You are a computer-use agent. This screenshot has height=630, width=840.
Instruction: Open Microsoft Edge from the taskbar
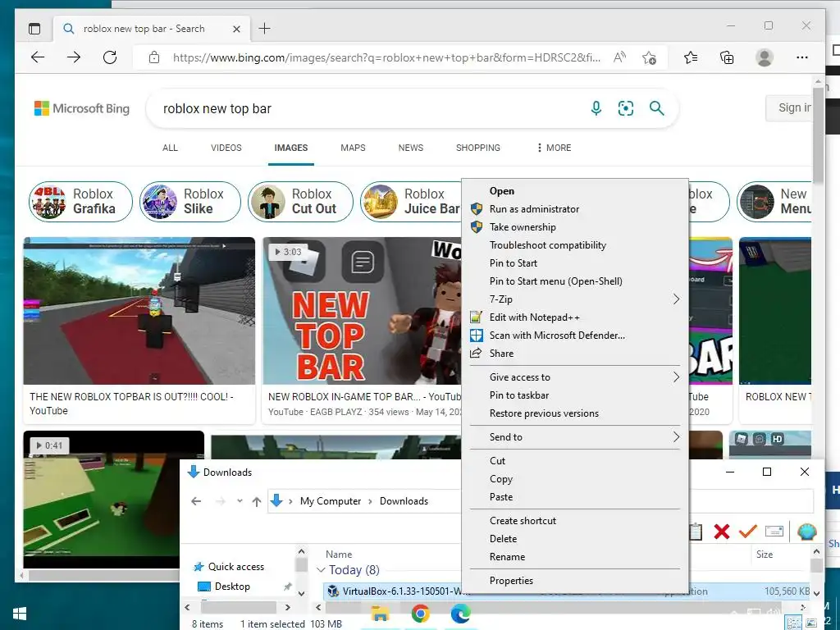coord(460,614)
